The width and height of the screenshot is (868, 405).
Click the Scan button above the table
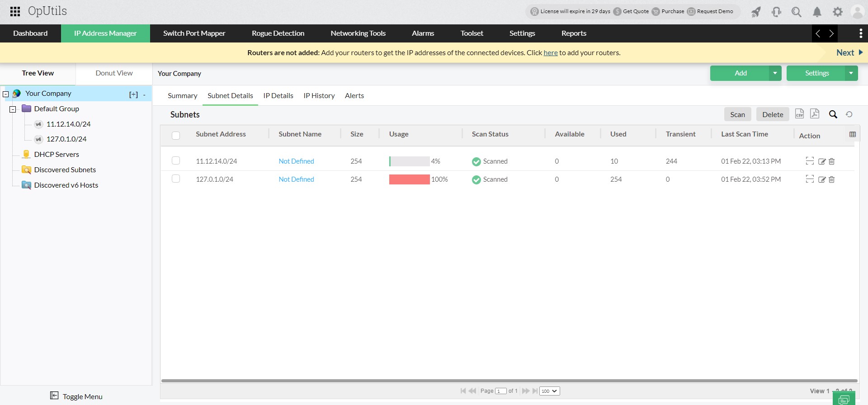[738, 114]
